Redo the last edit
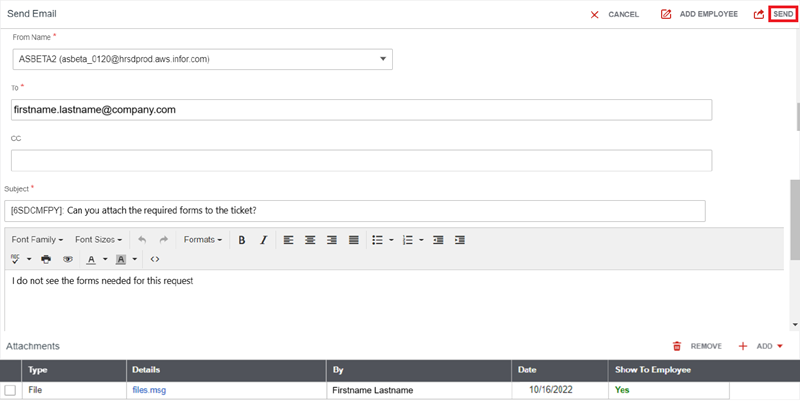This screenshot has height=401, width=800. pos(164,240)
